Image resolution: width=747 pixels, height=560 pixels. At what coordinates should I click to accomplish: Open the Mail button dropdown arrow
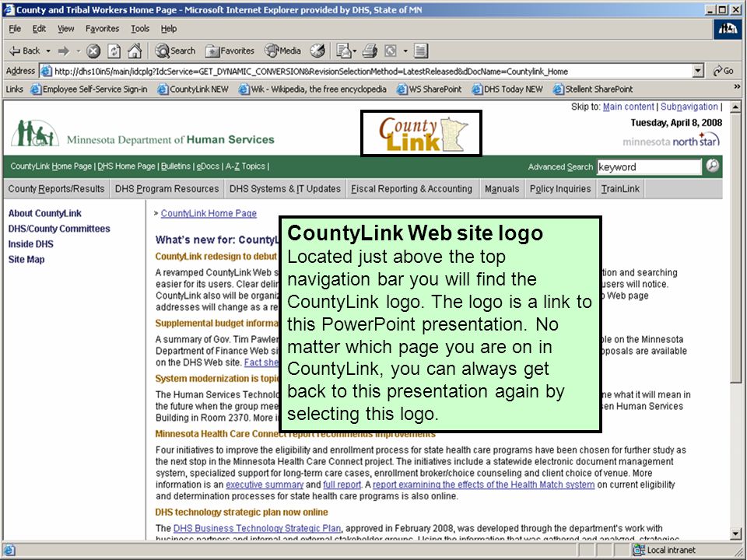click(355, 51)
